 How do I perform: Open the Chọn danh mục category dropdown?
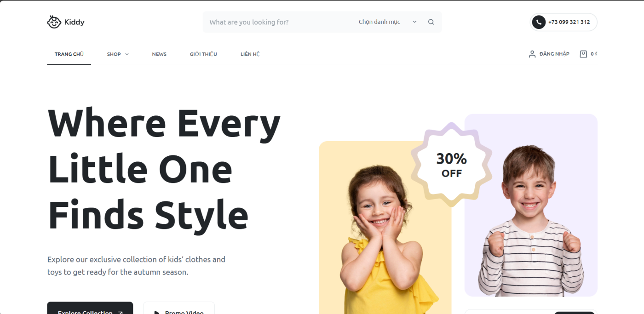[388, 22]
